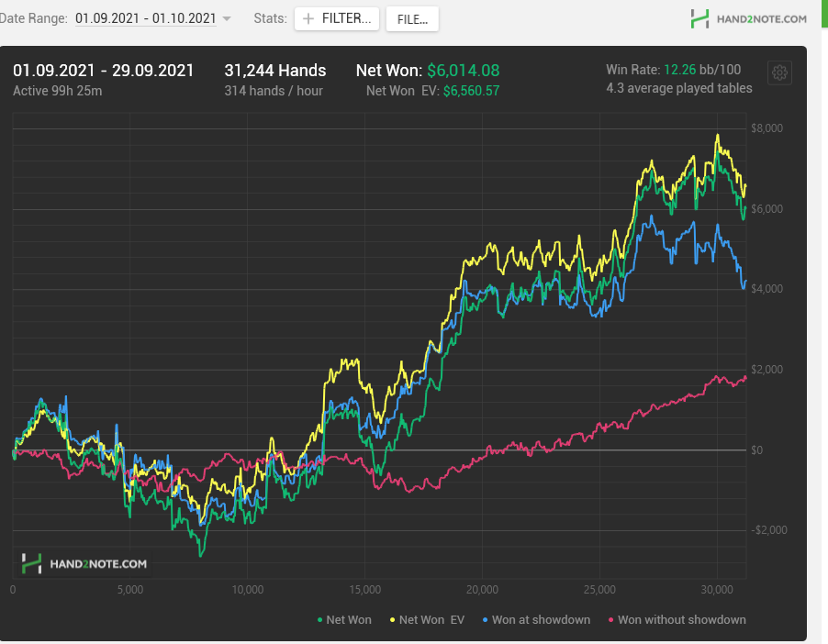This screenshot has width=828, height=644.
Task: Click the Active 99h 25m text
Action: click(58, 91)
